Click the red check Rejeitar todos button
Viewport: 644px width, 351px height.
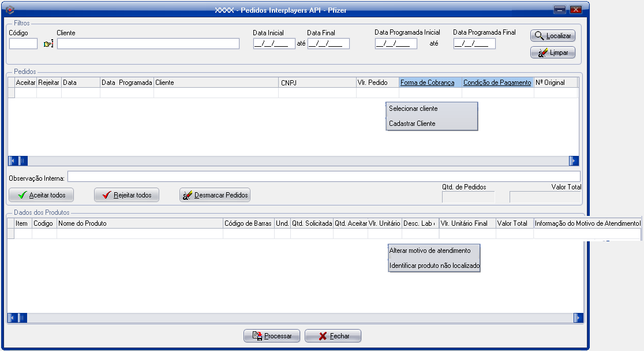coord(126,195)
